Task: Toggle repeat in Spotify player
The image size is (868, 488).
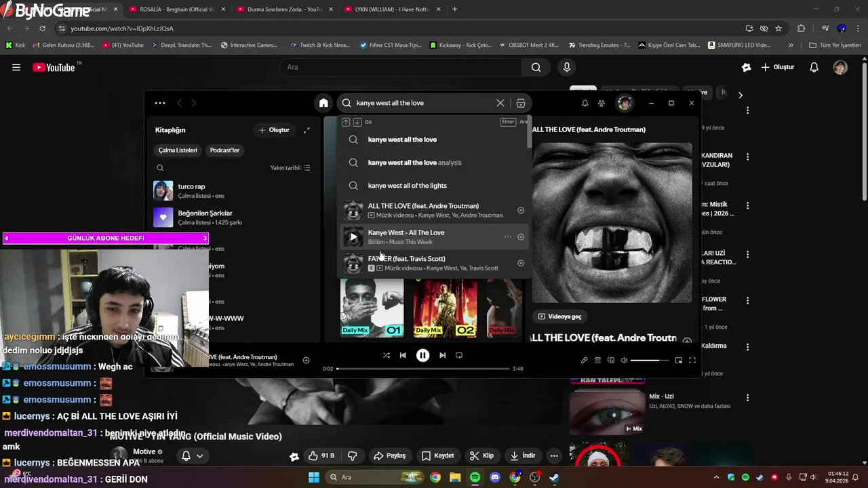Action: pyautogui.click(x=459, y=355)
